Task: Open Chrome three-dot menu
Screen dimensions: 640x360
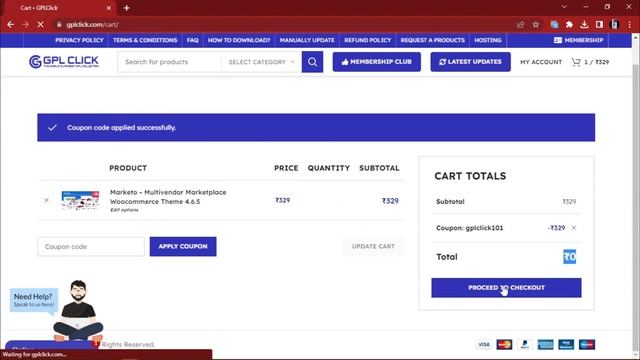Action: point(629,24)
